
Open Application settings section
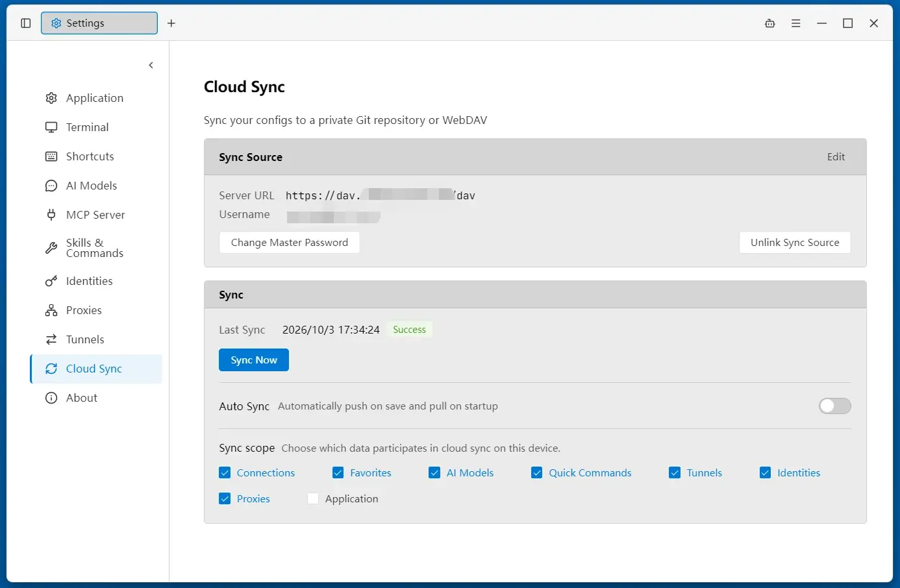[x=96, y=98]
